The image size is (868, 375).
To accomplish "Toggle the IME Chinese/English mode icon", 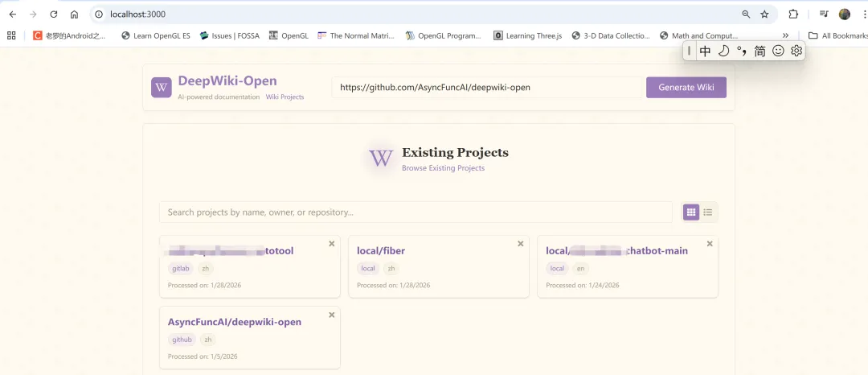I will click(705, 51).
